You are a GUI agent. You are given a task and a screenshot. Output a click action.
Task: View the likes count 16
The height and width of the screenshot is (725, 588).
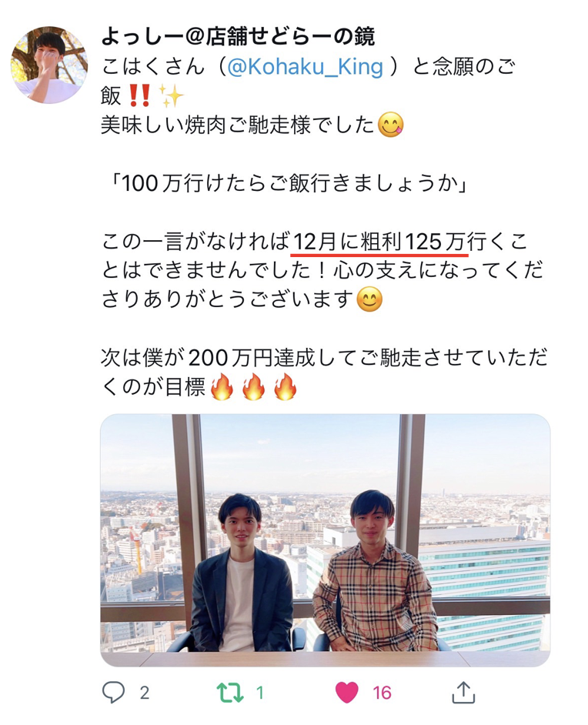pyautogui.click(x=382, y=693)
